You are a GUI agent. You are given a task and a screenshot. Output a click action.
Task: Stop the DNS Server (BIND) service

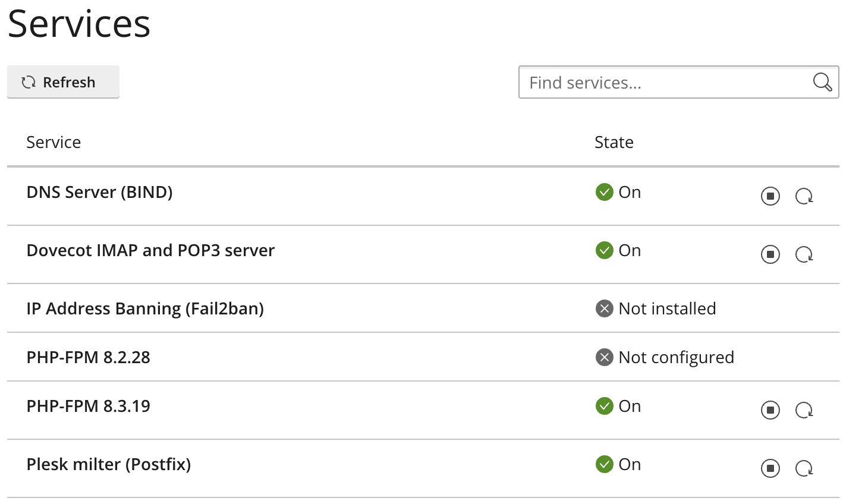pos(770,196)
